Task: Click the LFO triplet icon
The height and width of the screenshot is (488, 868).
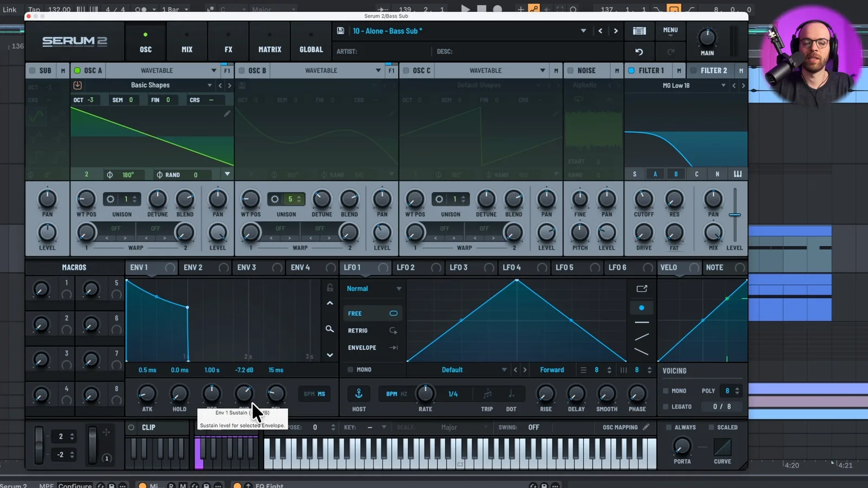Action: click(487, 394)
